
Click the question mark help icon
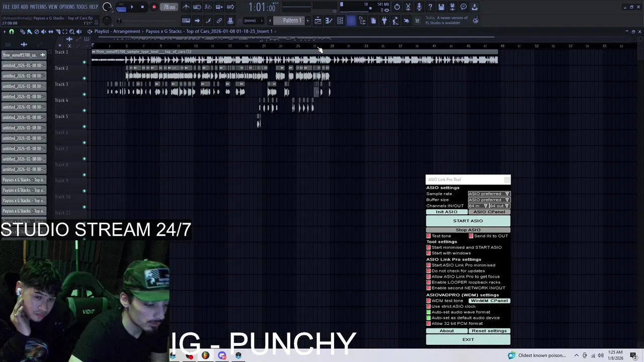430,7
